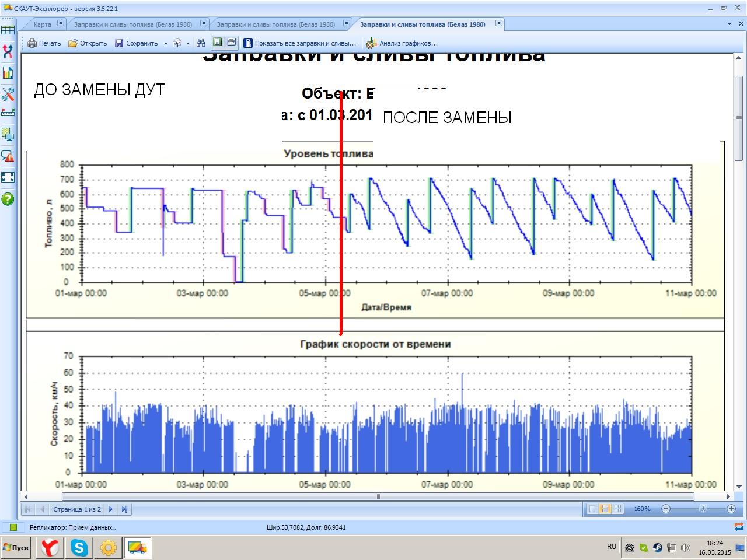Open a report with the Открыть button
The image size is (747, 560).
88,43
